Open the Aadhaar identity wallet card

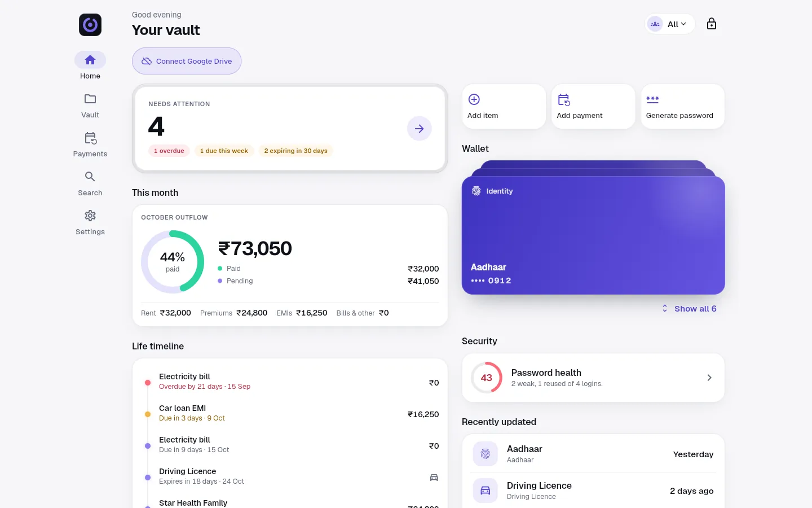tap(593, 235)
